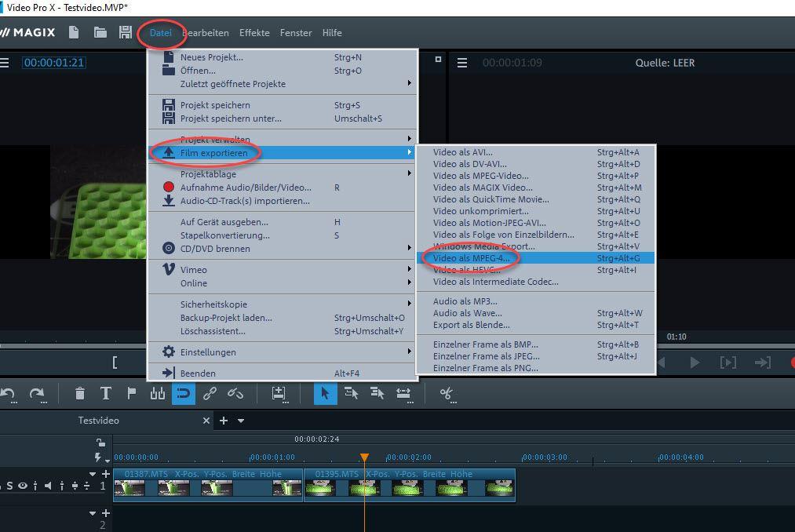Click the equalizer bars icon left of the magnet
Screen dimensions: 795x532
tap(157, 393)
